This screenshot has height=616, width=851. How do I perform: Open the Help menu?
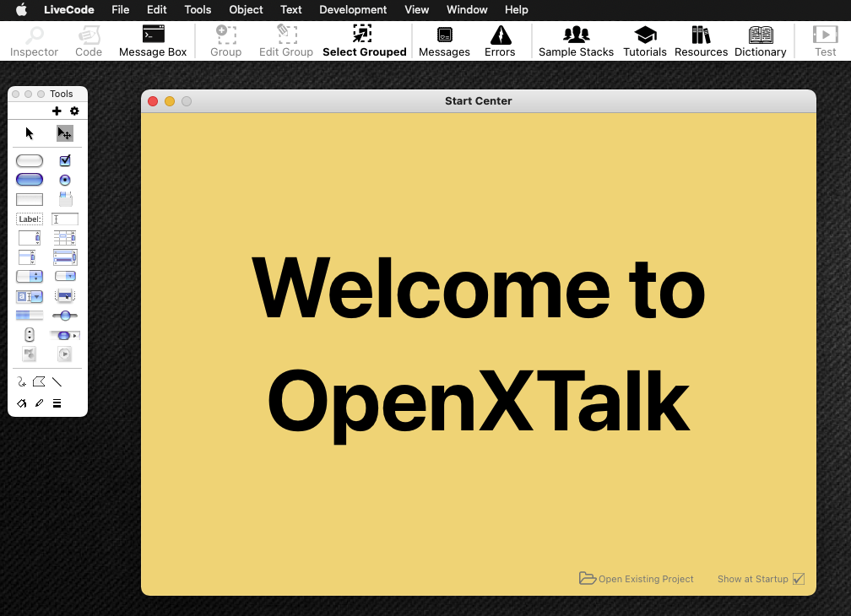(516, 10)
